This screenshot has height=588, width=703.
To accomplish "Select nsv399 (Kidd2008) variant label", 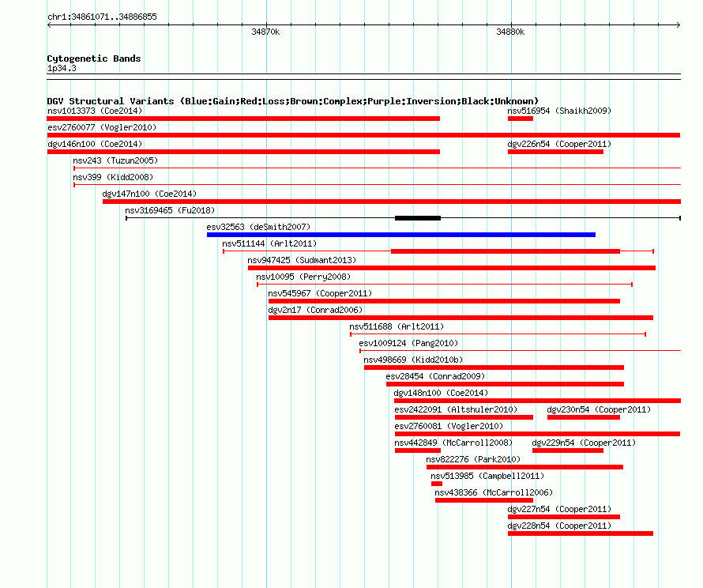I will (x=113, y=177).
